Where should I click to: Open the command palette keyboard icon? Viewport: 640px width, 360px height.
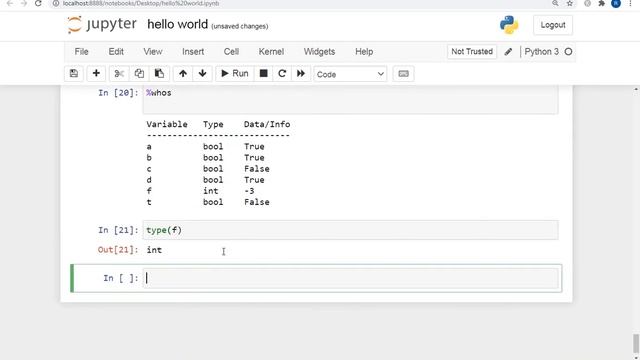[x=403, y=73]
